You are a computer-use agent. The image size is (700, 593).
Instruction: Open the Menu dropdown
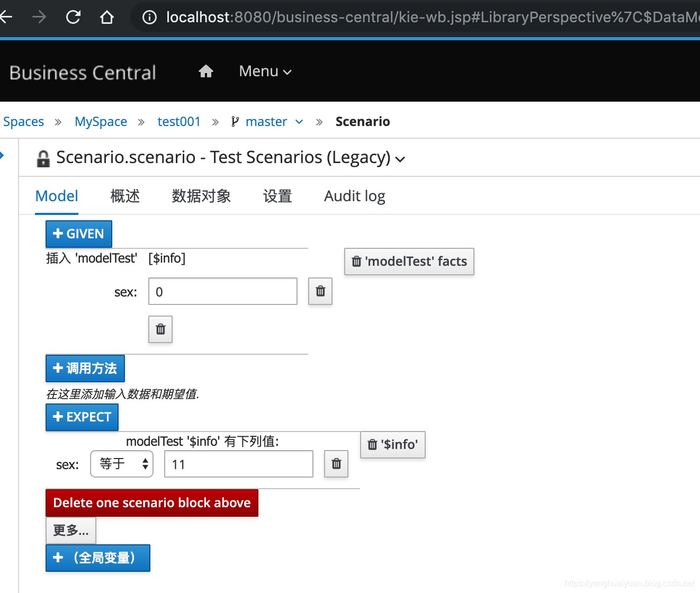point(265,71)
